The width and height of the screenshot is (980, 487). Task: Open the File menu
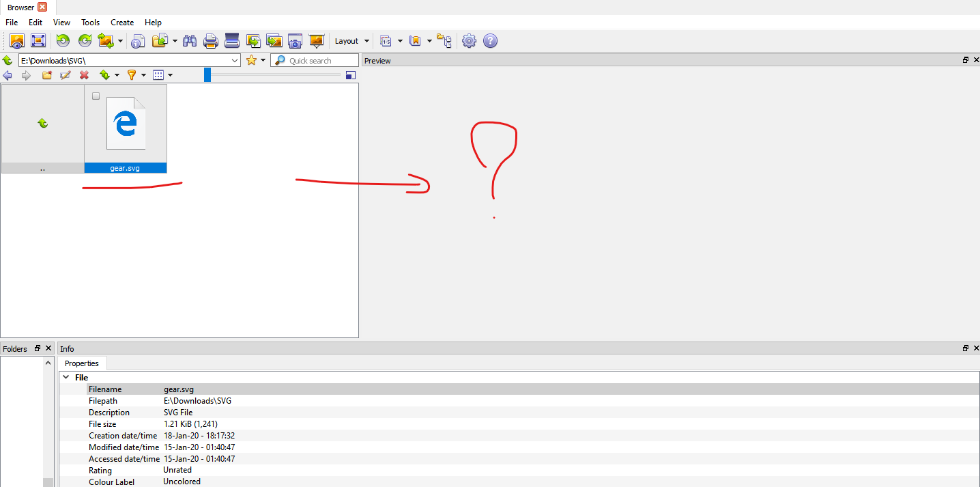pos(12,23)
